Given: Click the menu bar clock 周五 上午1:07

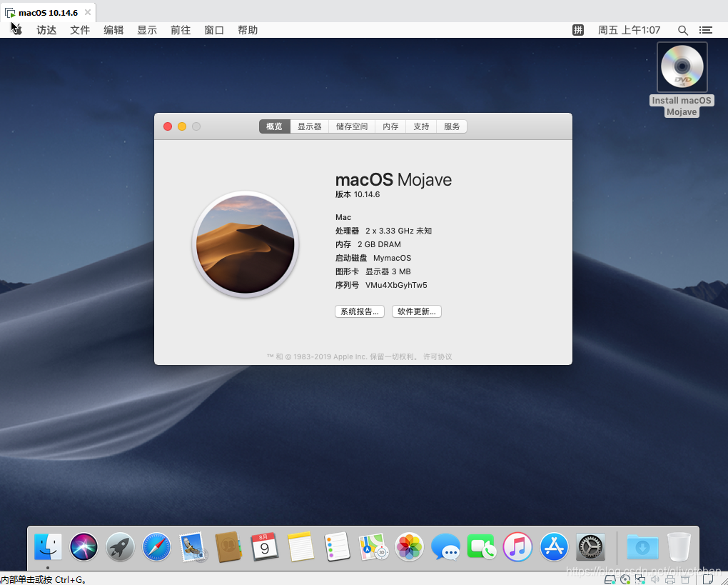Looking at the screenshot, I should point(629,30).
